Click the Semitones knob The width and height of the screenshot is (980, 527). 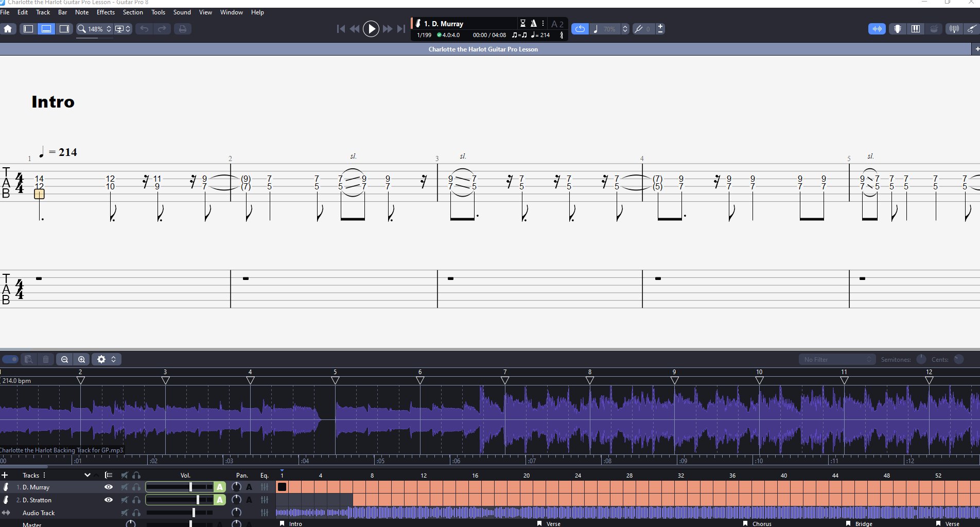click(x=921, y=359)
